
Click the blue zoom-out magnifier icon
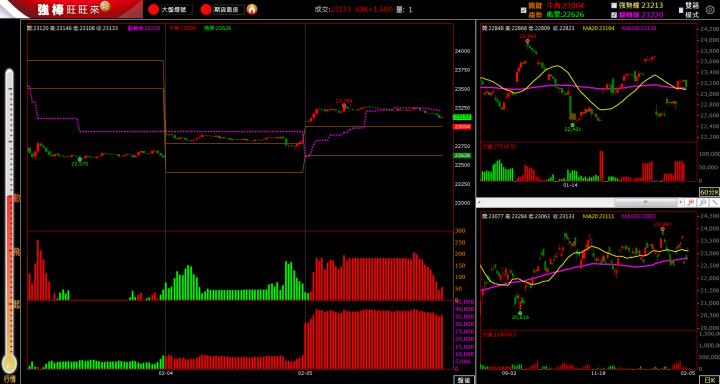tap(703, 202)
